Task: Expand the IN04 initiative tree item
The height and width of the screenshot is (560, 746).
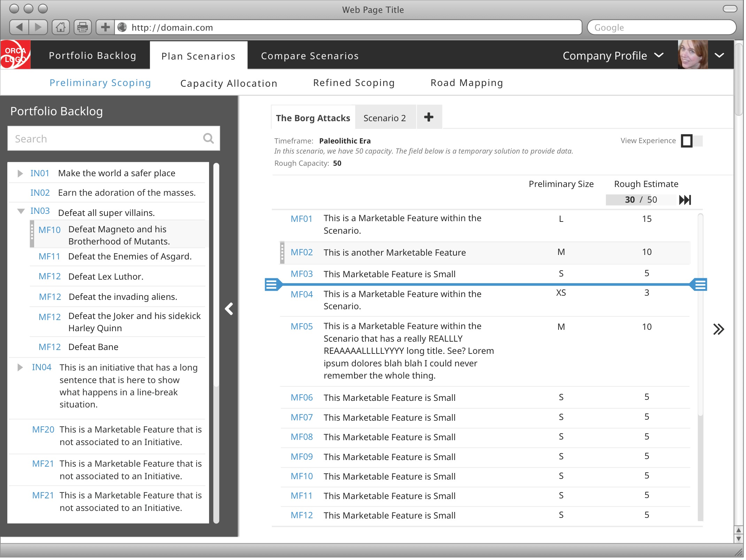Action: 21,368
